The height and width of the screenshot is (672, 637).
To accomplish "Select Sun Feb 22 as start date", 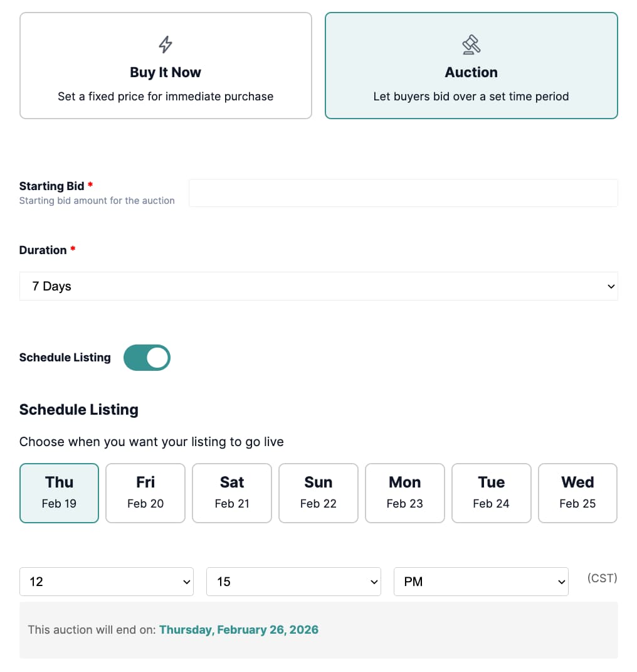I will tap(318, 493).
